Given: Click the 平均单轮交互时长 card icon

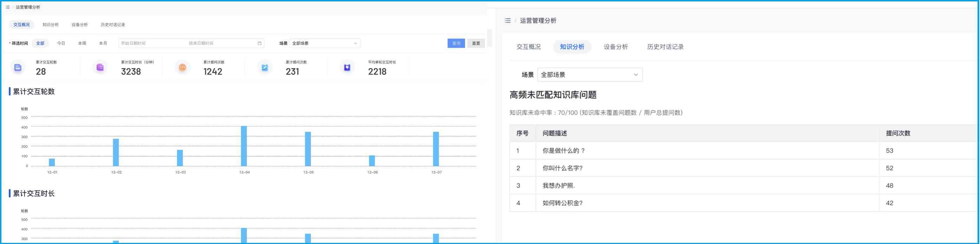Looking at the screenshot, I should (347, 68).
